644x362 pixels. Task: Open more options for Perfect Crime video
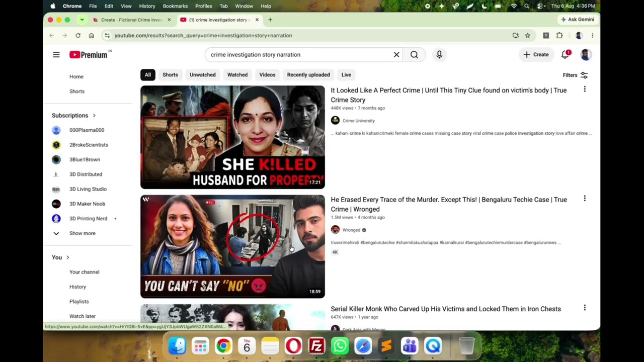click(585, 89)
